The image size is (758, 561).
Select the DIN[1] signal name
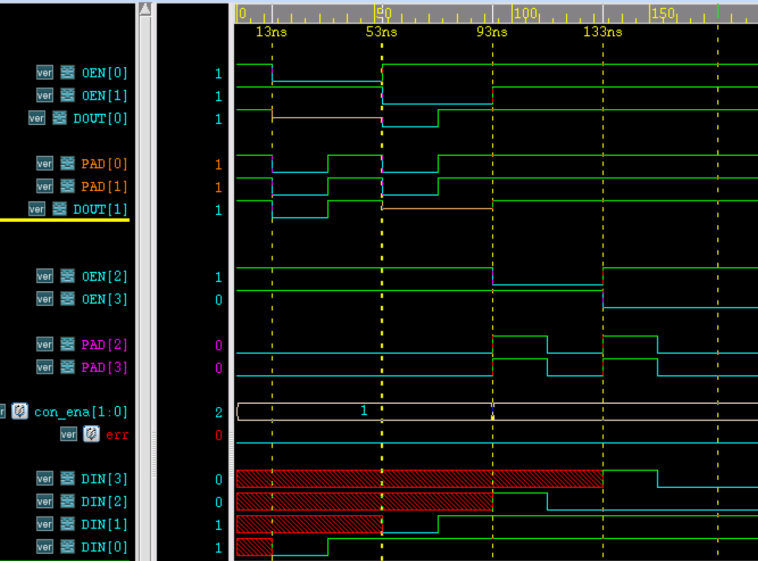coord(105,524)
